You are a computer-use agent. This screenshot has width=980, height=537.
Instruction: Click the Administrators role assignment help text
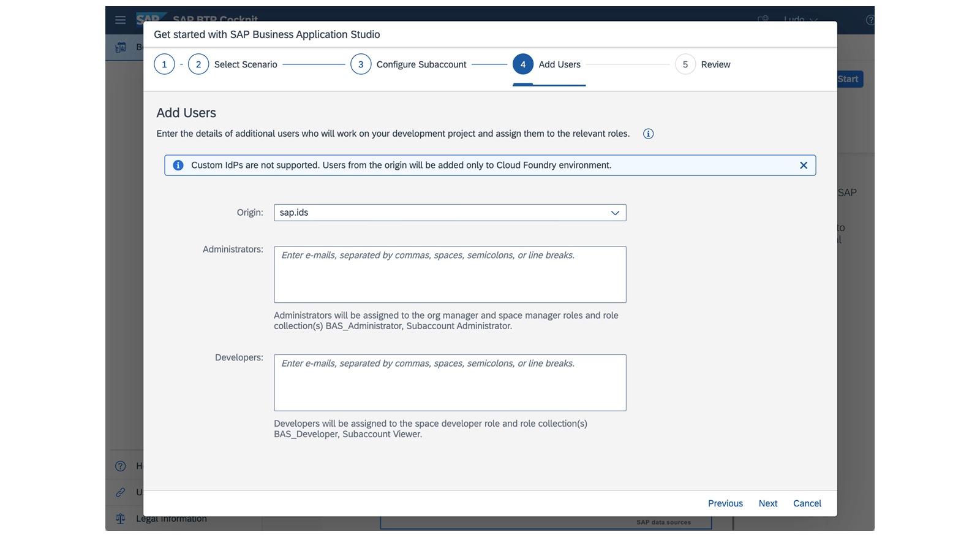pos(446,321)
